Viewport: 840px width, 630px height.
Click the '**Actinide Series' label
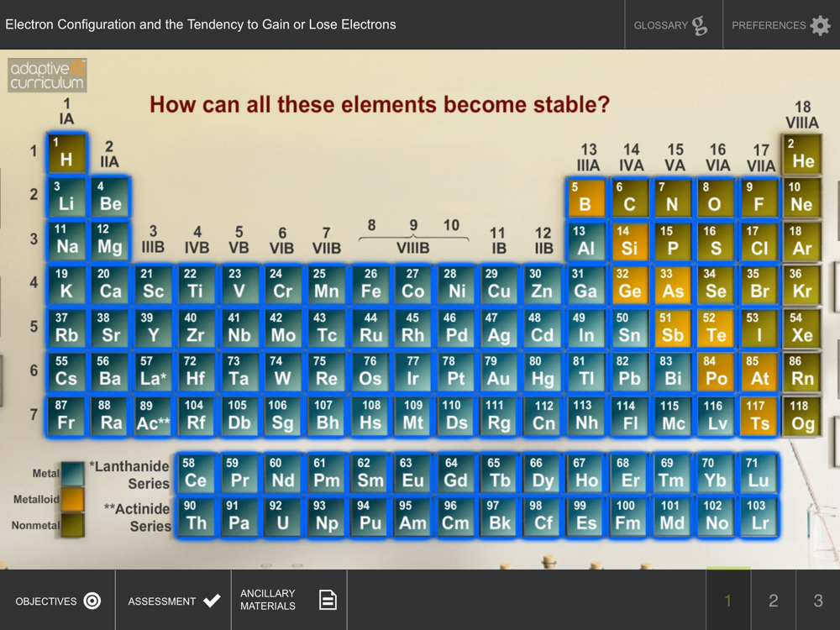click(137, 517)
